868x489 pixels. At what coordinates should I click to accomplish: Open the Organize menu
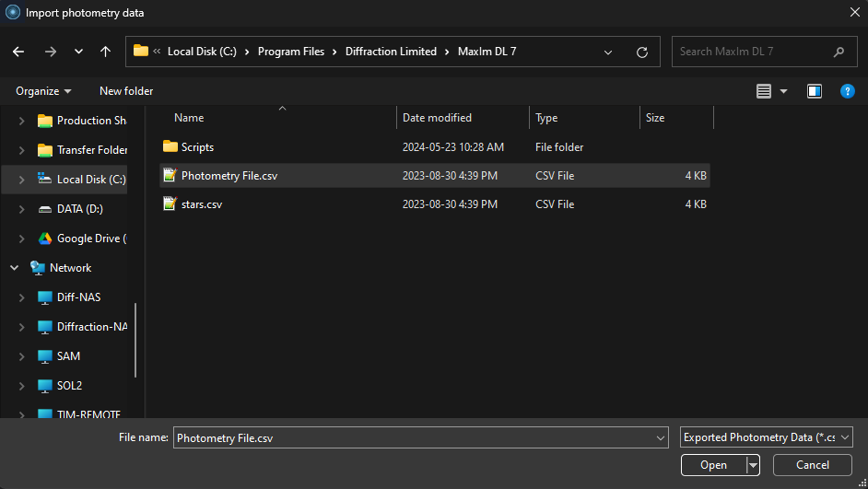(x=43, y=91)
